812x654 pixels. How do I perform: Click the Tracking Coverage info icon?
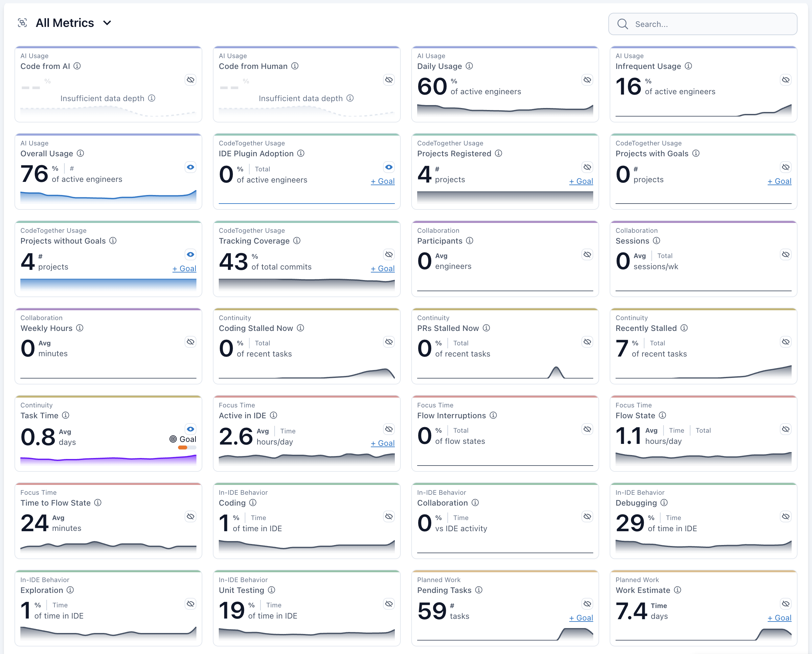coord(297,241)
